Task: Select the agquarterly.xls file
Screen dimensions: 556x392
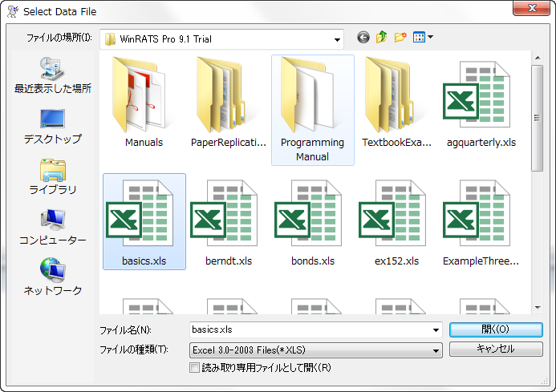Action: tap(481, 104)
